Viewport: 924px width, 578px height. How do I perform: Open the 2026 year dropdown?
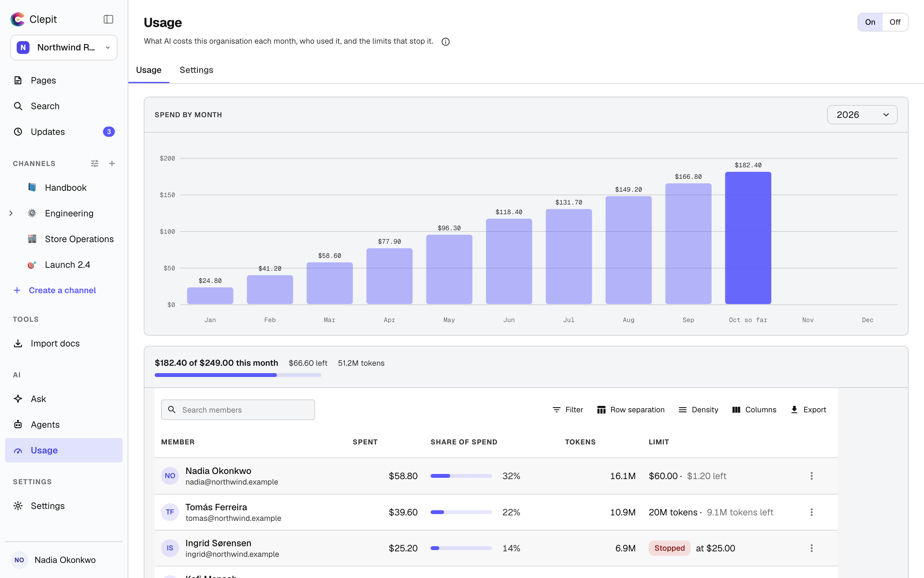click(862, 115)
